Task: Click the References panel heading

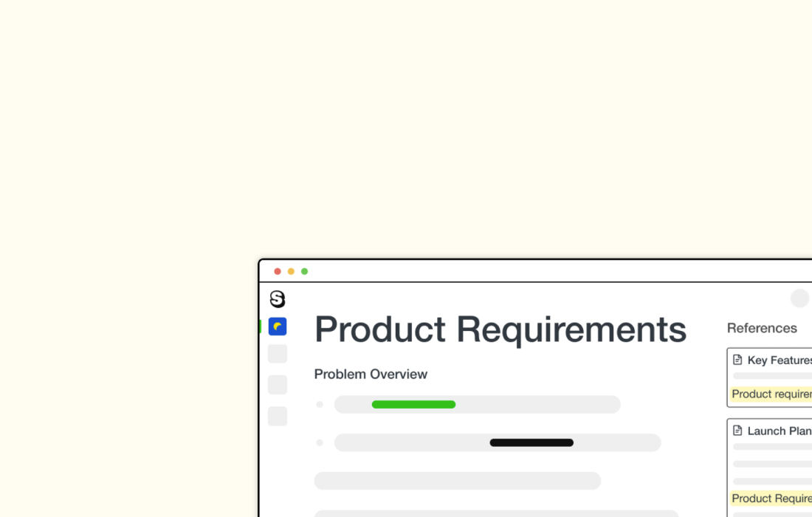Action: tap(762, 328)
